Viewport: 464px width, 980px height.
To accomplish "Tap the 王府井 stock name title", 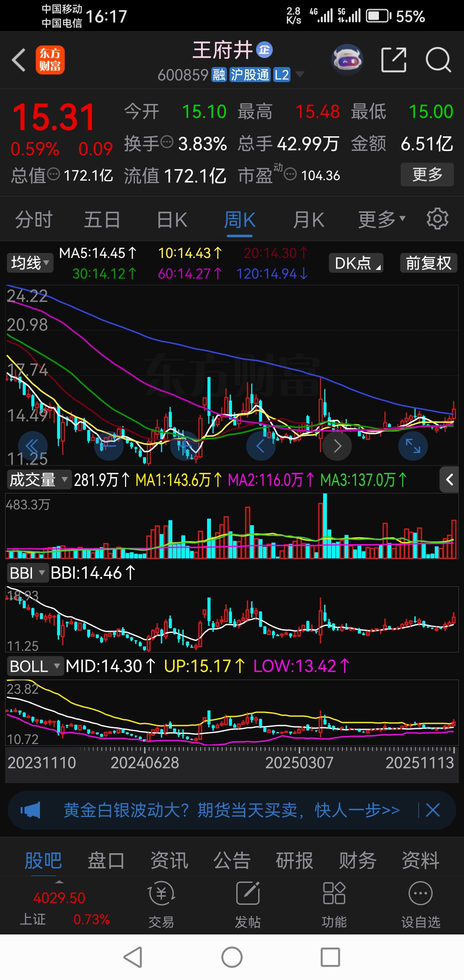I will (x=222, y=50).
